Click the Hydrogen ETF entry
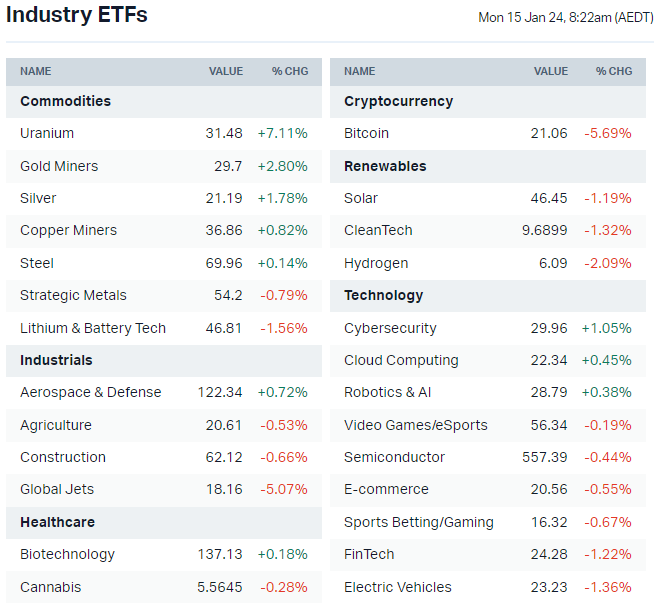This screenshot has width=660, height=603. coord(376,263)
